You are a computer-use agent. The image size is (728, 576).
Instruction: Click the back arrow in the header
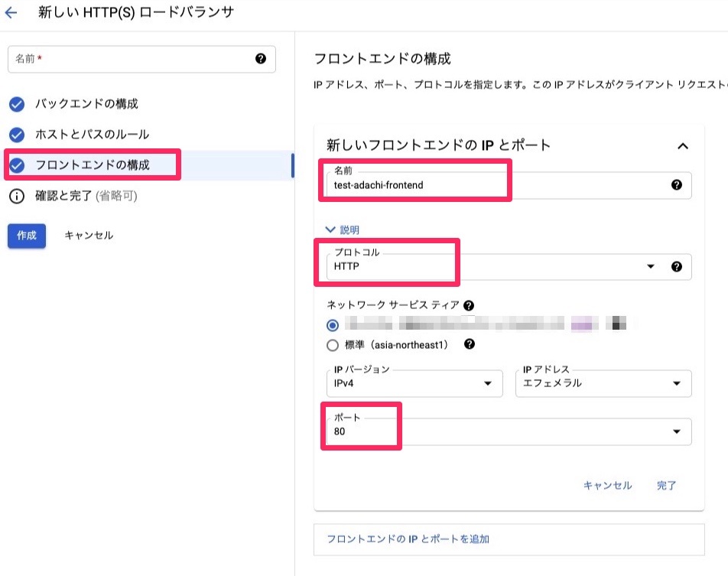click(x=11, y=12)
